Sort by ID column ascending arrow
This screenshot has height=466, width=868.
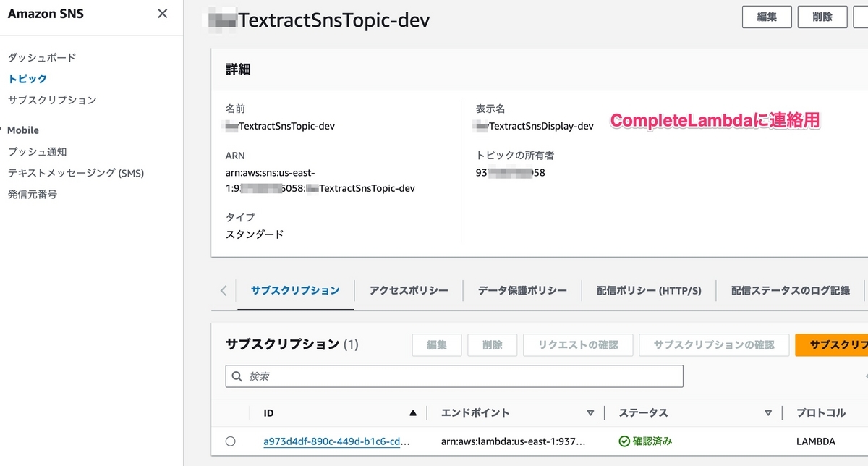pyautogui.click(x=413, y=413)
